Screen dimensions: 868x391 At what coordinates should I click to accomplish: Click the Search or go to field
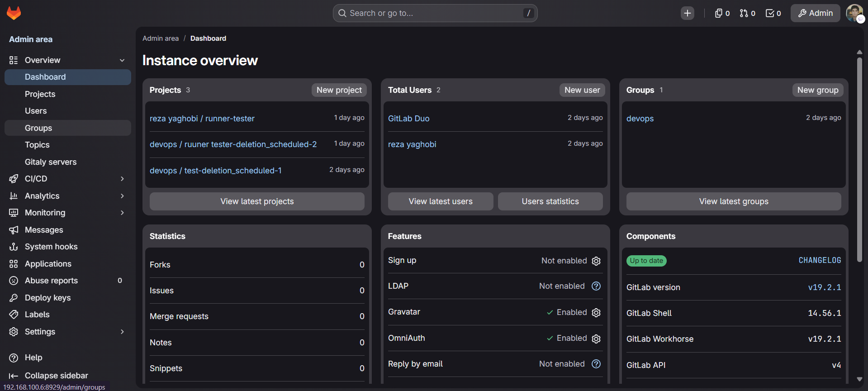(x=435, y=13)
